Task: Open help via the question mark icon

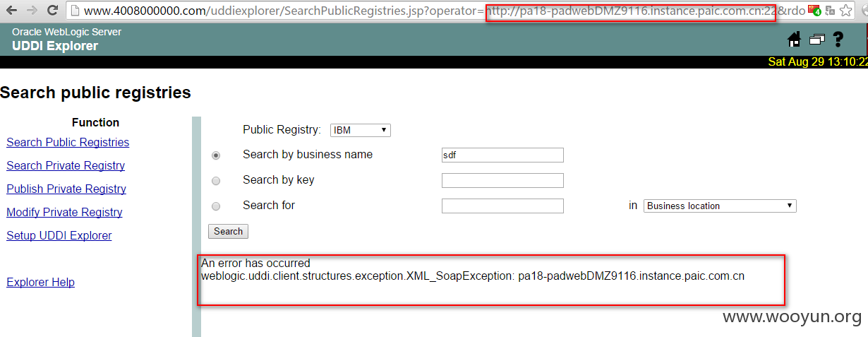Action: point(838,40)
